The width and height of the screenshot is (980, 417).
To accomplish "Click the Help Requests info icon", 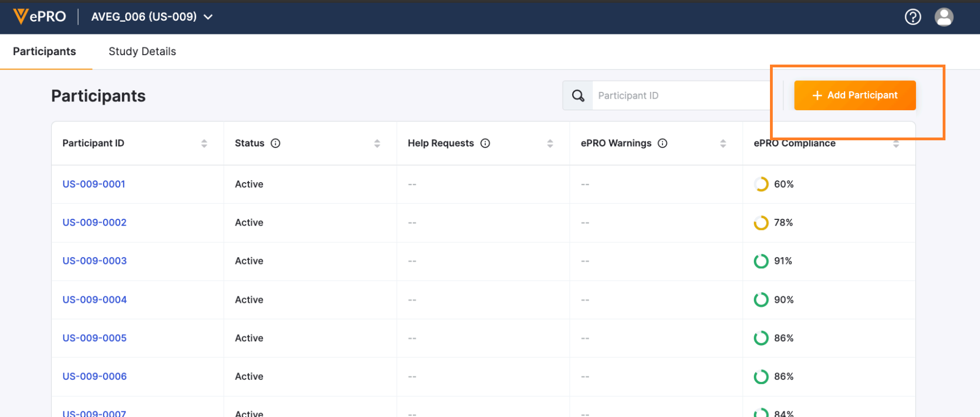I will pos(485,143).
